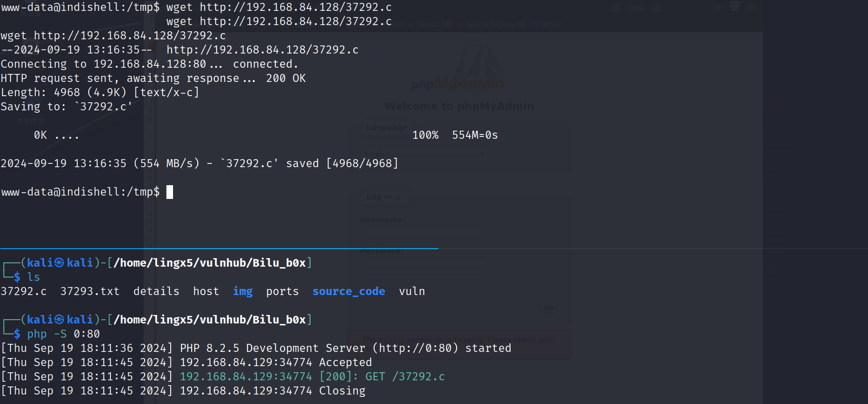Open the OffSec bookmark in background browser

tap(547, 25)
